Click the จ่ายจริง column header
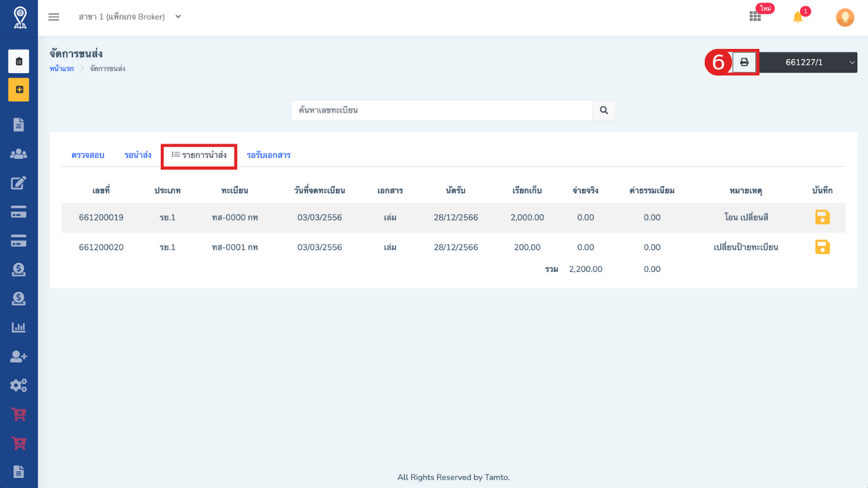Viewport: 868px width, 488px height. (x=585, y=191)
